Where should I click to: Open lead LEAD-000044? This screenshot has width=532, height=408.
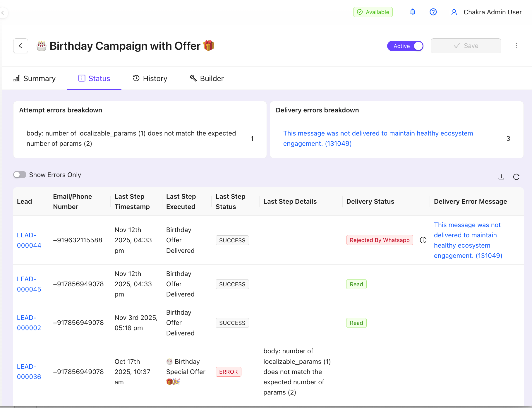(x=29, y=240)
